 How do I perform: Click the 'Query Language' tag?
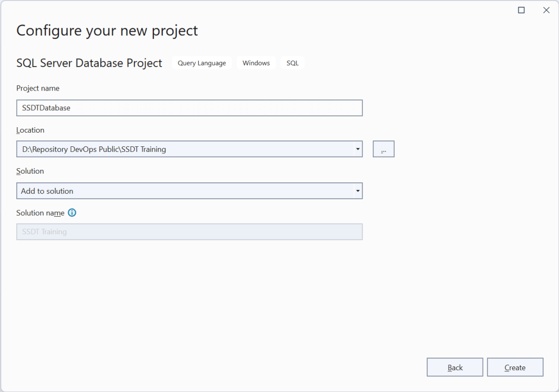pyautogui.click(x=201, y=63)
